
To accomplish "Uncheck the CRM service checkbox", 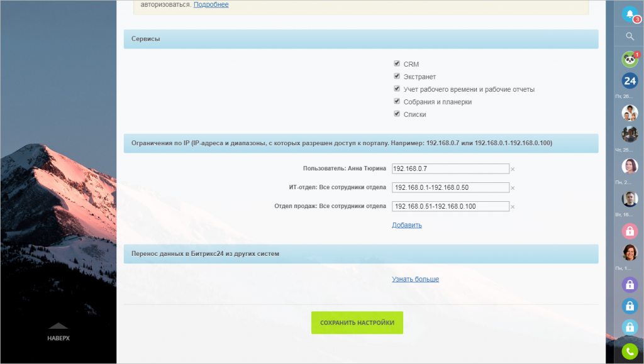I will 397,63.
